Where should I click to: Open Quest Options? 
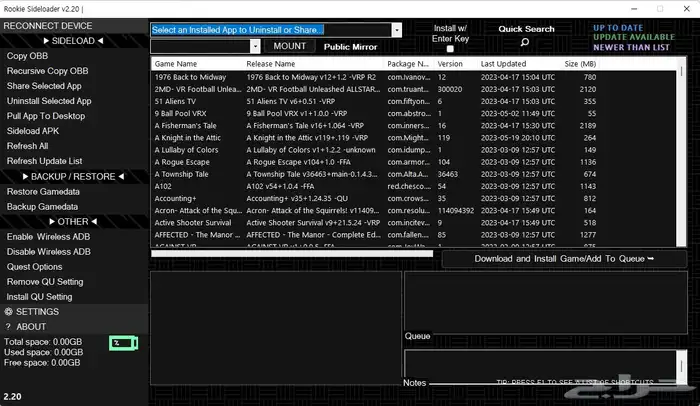[34, 267]
